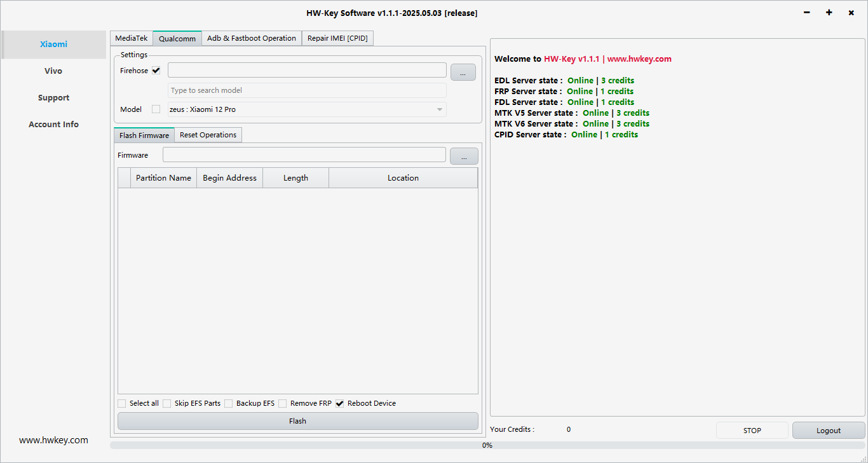Browse for Firmware file

point(464,156)
